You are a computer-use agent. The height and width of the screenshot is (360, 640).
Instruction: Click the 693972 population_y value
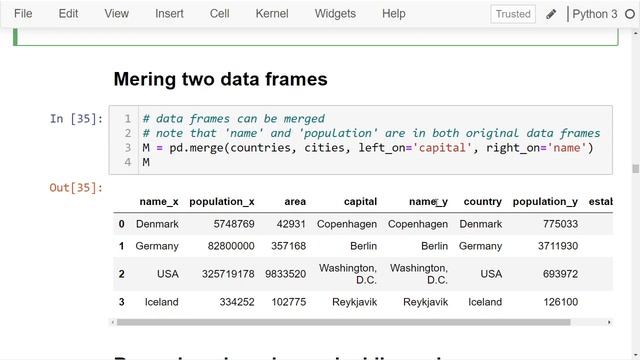[560, 274]
